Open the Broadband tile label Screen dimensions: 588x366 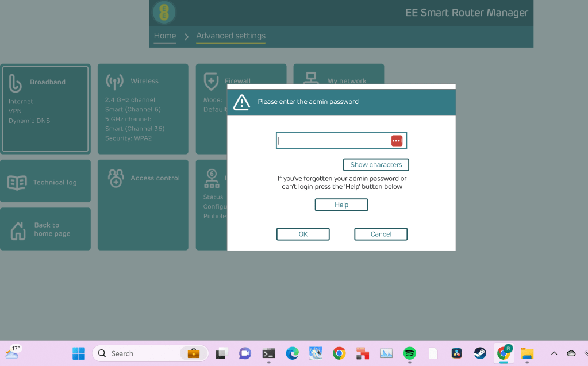click(x=48, y=82)
